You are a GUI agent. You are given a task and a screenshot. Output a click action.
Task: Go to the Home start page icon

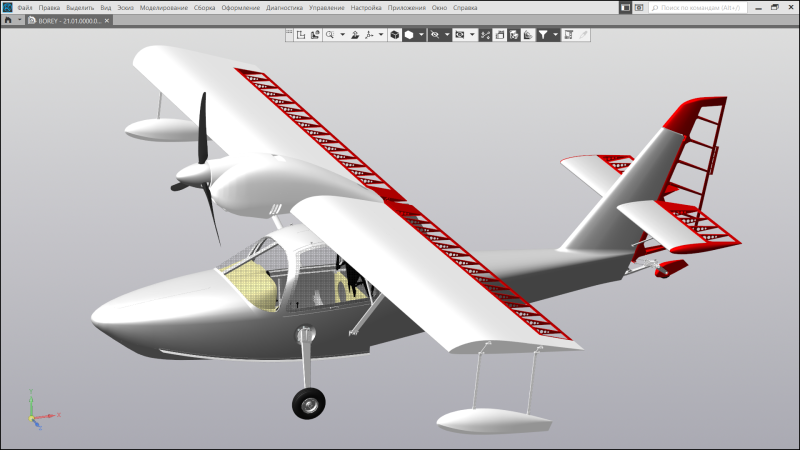(8, 20)
